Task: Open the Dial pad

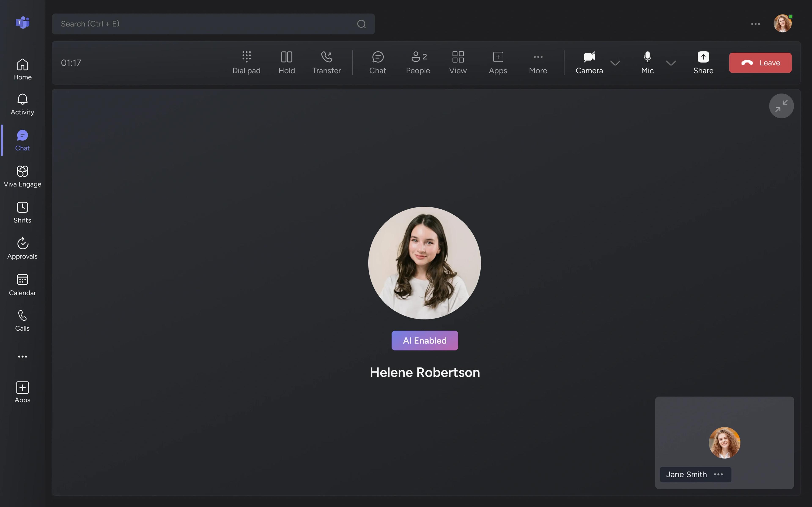Action: (x=246, y=62)
